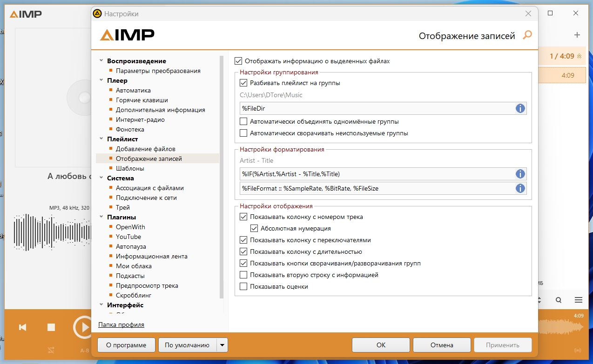
Task: Click the info icon beside %FileDir field
Action: pyautogui.click(x=520, y=108)
